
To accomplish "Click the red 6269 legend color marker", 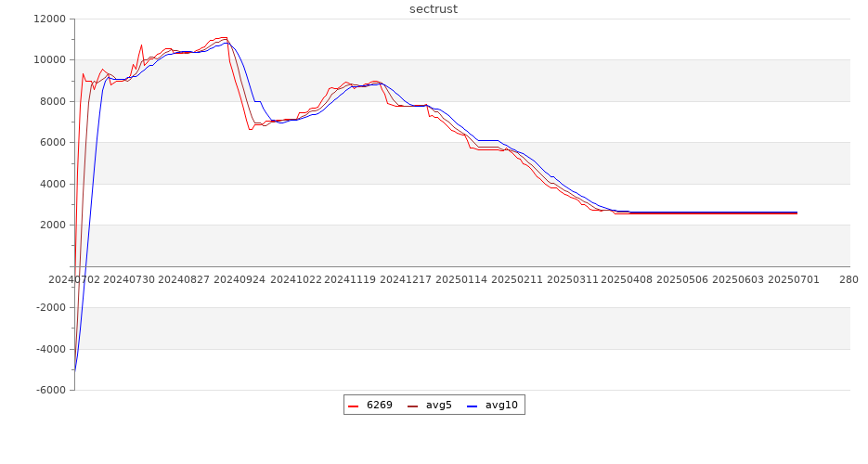I will tap(354, 406).
